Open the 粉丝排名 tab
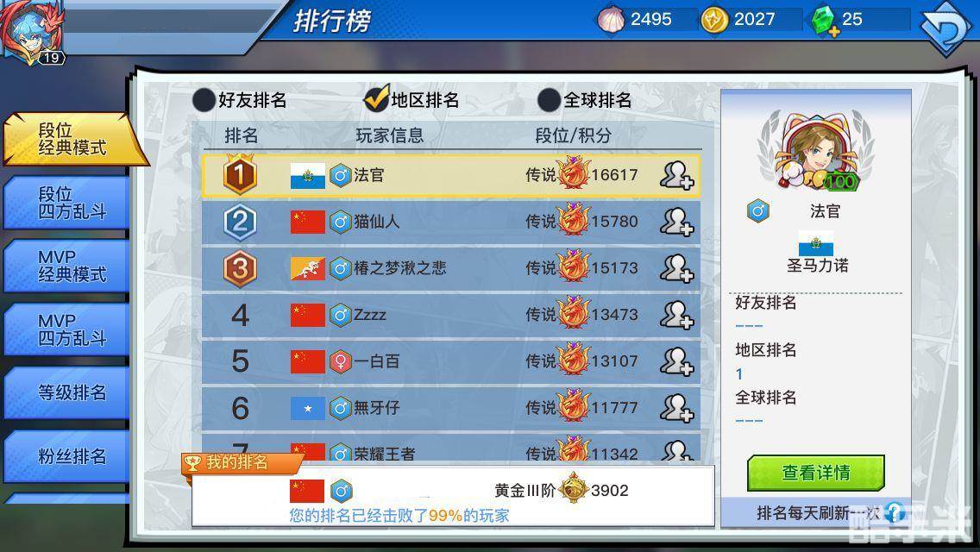 coord(66,456)
